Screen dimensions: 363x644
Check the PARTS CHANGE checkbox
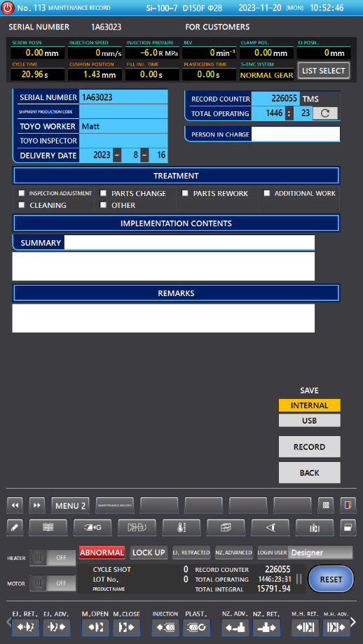pos(104,193)
